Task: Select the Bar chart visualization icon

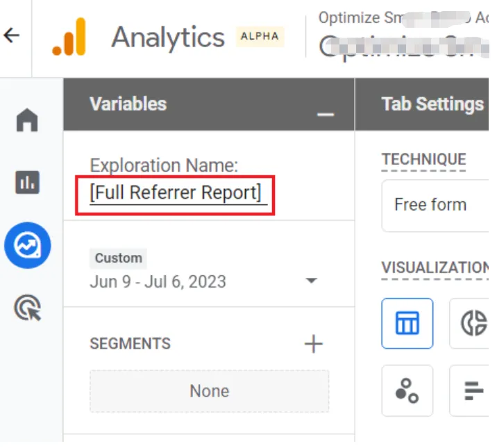Action: coord(473,390)
